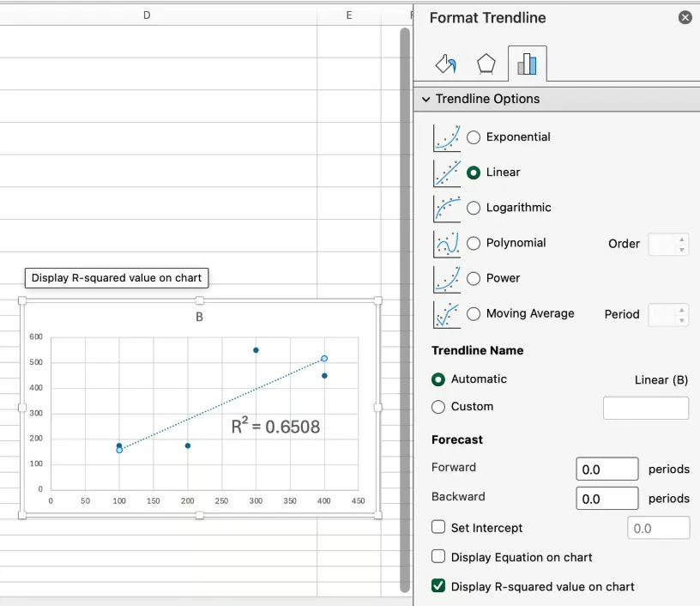Click the Linear trendline graph icon
Viewport: 700px width, 606px height.
coord(446,173)
